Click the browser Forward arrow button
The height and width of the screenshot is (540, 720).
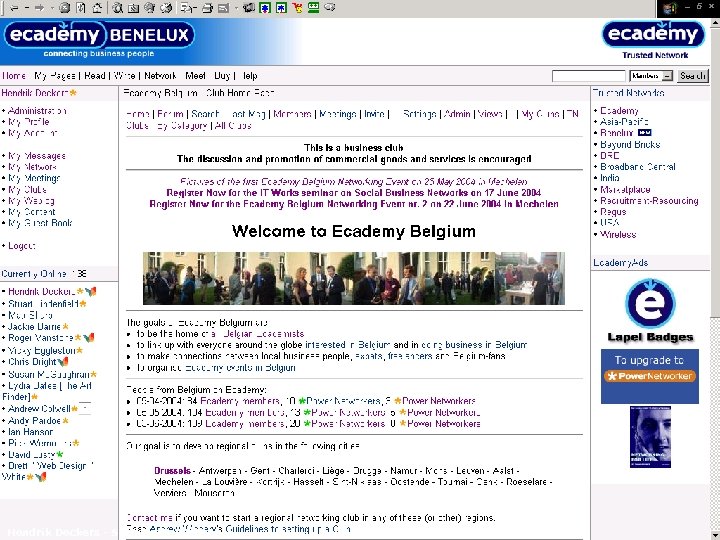[39, 7]
